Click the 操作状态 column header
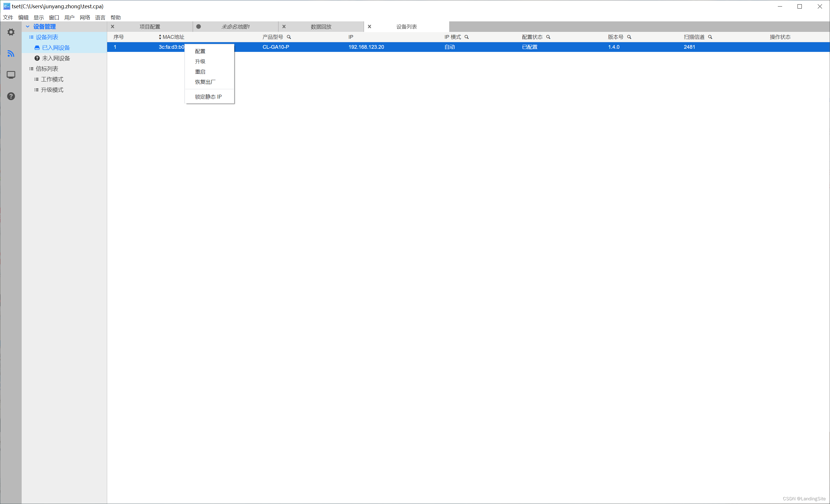 [780, 37]
